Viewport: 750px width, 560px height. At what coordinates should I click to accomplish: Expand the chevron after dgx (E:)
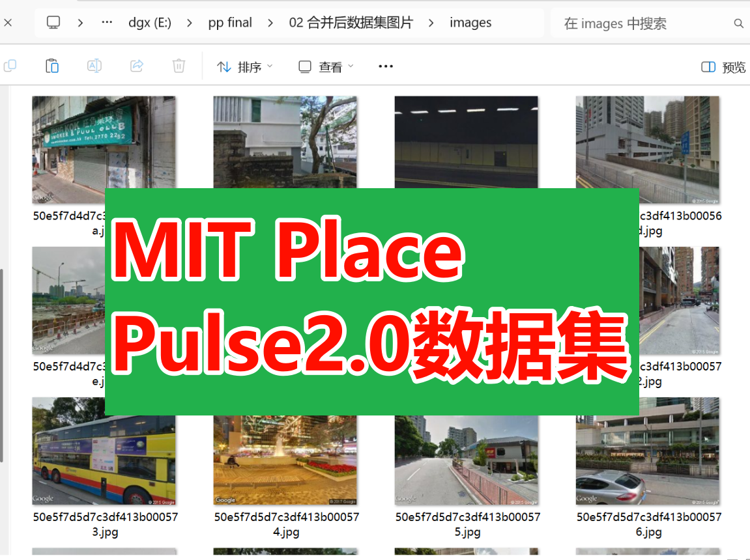point(190,22)
